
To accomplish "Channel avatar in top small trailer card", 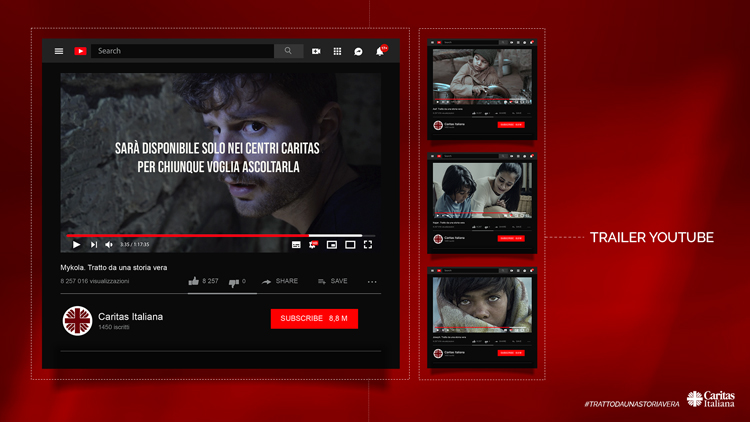I will click(x=438, y=125).
